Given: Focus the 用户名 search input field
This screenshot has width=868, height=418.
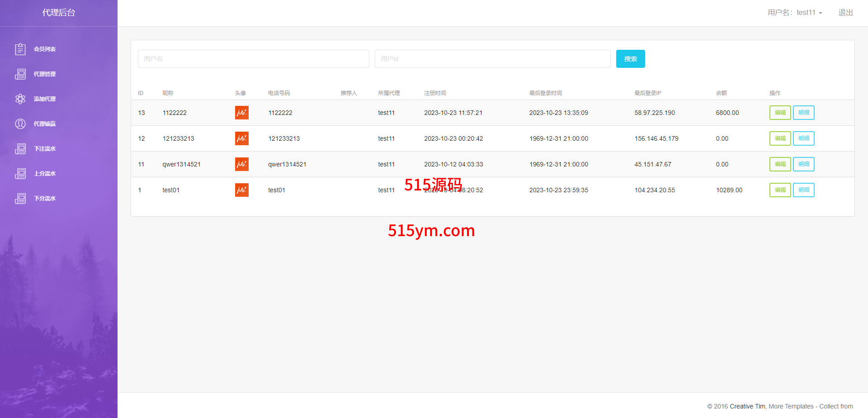Looking at the screenshot, I should click(x=253, y=59).
